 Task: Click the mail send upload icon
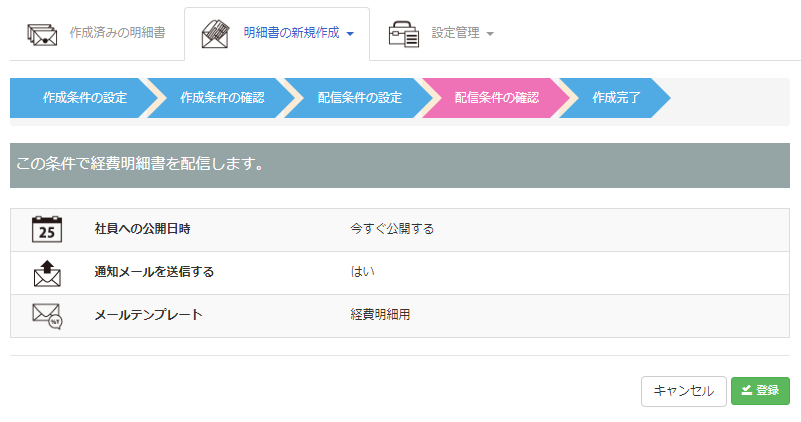[x=47, y=272]
